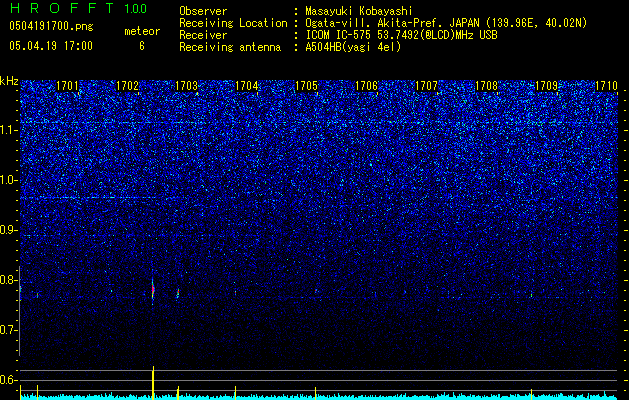Click the version number 1.0.0
Viewport: 629px width, 400px height.
pos(135,8)
